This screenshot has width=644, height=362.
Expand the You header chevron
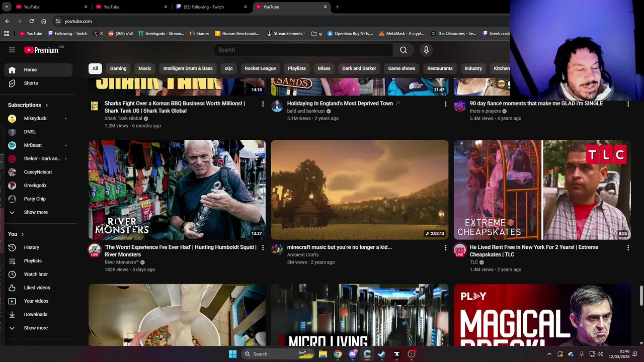22,234
